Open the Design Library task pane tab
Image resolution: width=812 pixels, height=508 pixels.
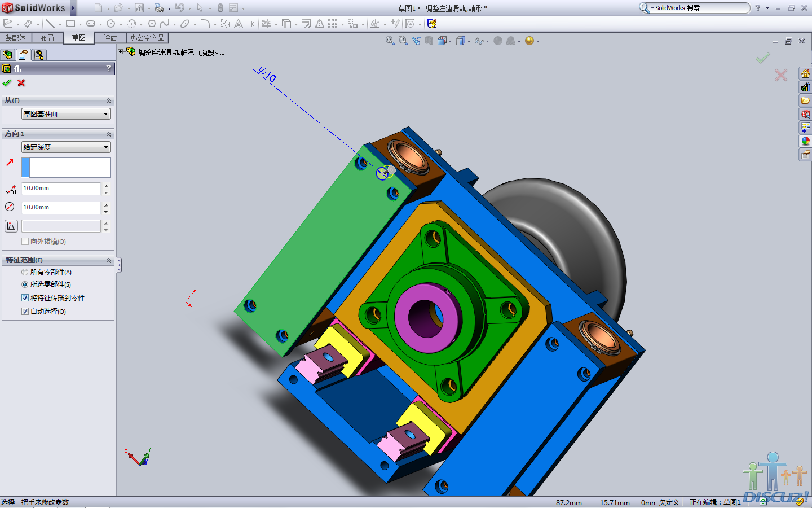click(805, 87)
